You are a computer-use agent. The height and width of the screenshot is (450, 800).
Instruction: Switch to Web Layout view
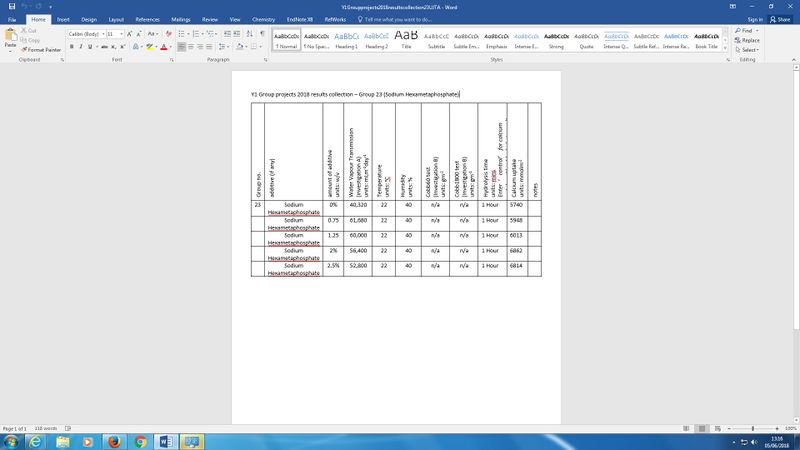point(718,429)
